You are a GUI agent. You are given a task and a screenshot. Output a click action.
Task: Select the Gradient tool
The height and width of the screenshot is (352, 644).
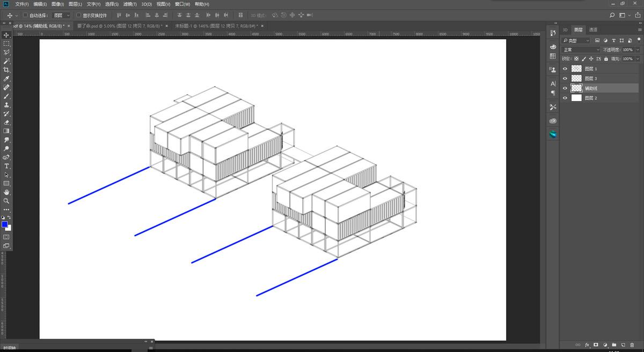tap(6, 131)
